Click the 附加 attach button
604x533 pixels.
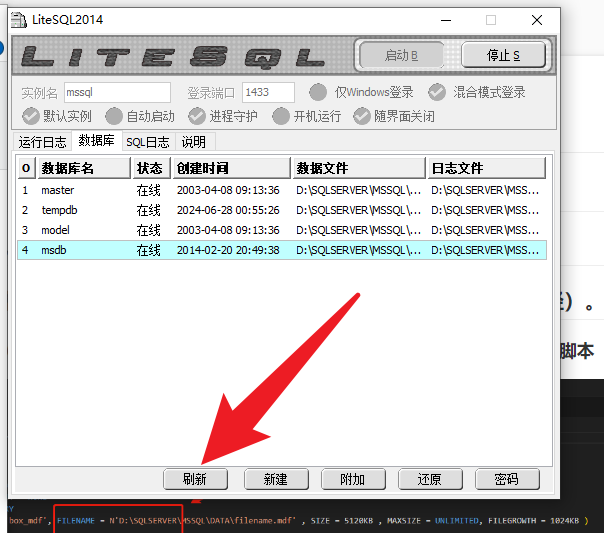[x=353, y=479]
